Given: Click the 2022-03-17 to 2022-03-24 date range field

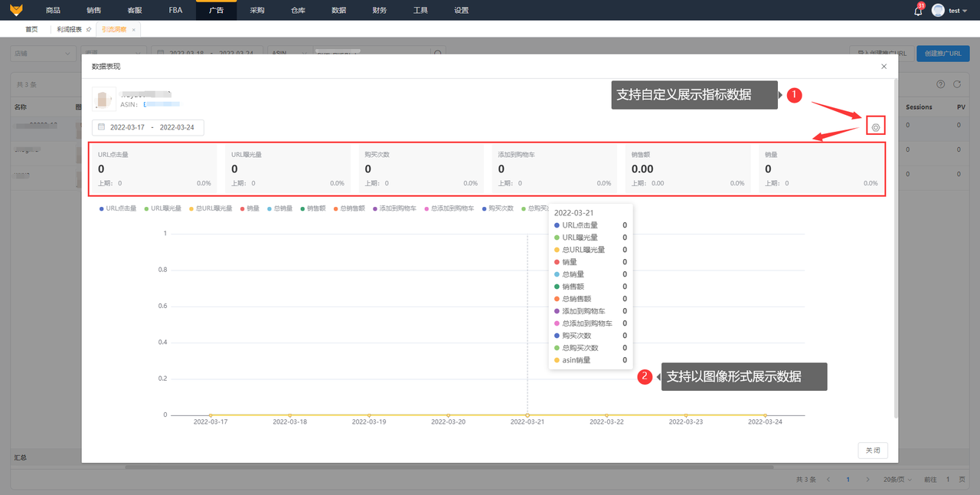Looking at the screenshot, I should (x=148, y=127).
